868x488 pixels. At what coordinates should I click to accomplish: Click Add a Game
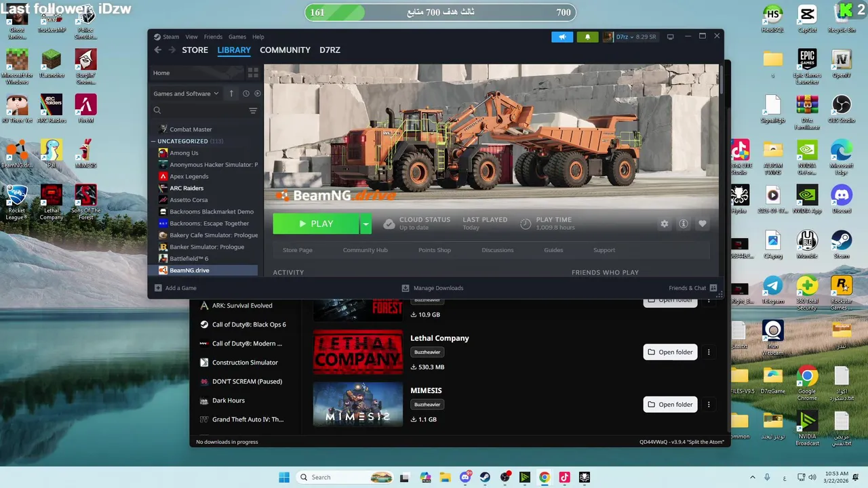[x=176, y=288]
